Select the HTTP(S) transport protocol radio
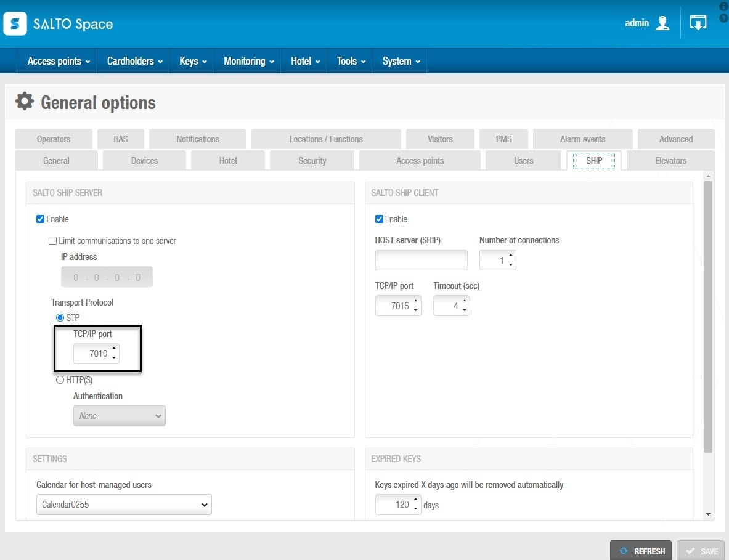 (60, 379)
